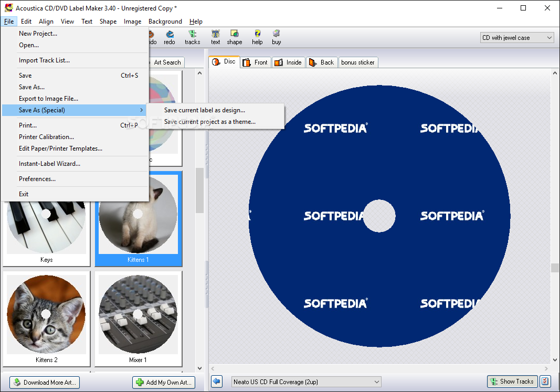560x392 pixels.
Task: Open the Text menu
Action: tap(87, 22)
